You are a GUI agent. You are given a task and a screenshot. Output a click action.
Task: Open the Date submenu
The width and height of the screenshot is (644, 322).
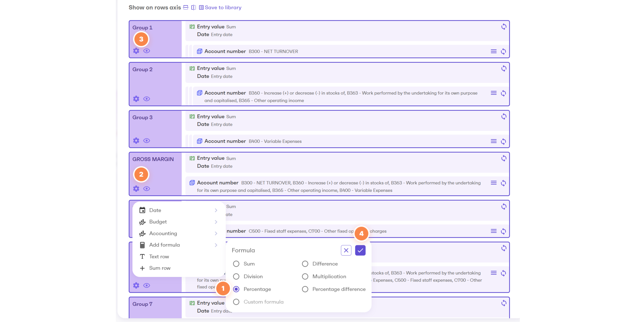tap(179, 210)
